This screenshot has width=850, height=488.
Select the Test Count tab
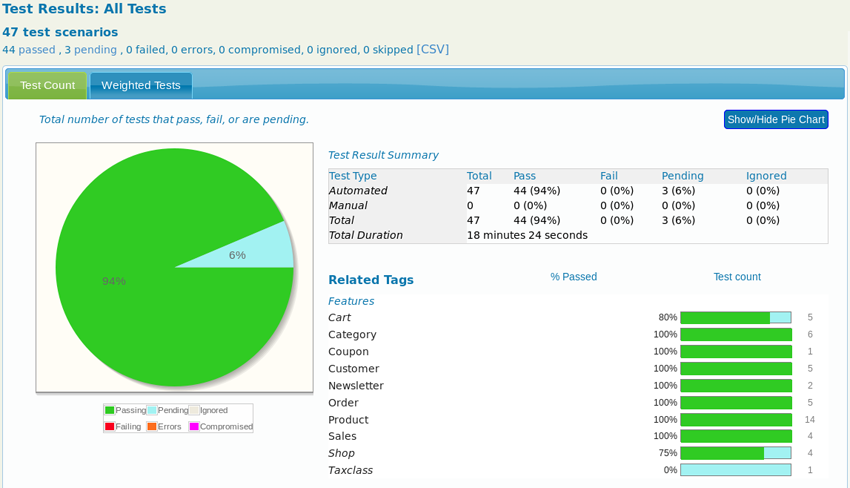pos(48,86)
